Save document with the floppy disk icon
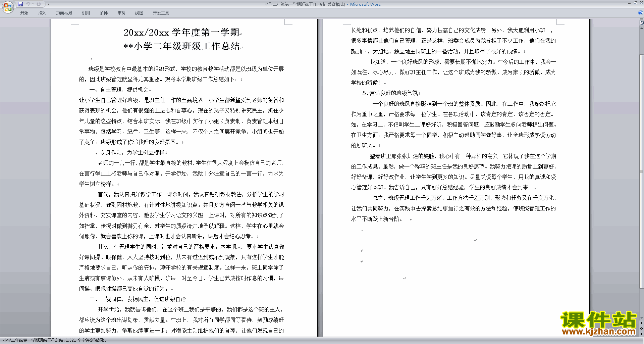The height and width of the screenshot is (344, 644). 20,4
